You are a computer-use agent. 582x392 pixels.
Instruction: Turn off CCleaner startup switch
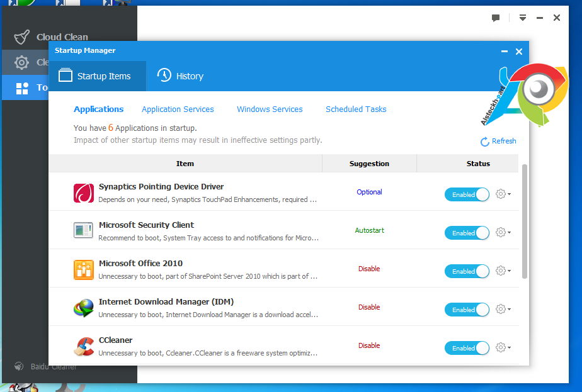(x=467, y=348)
